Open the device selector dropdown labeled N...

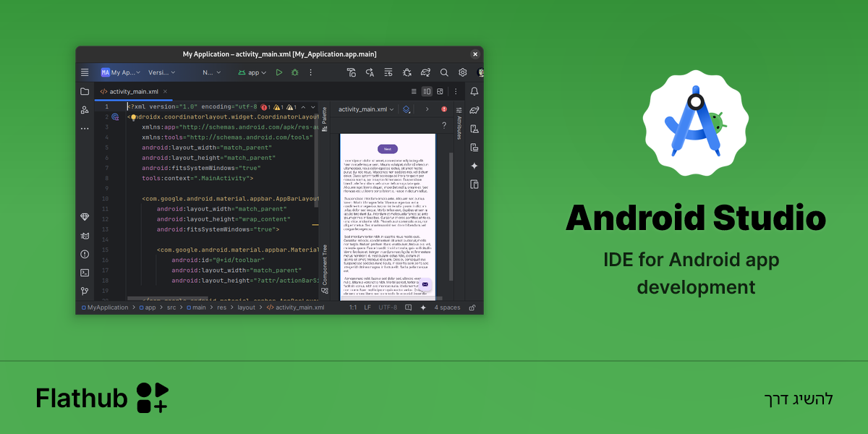point(210,72)
